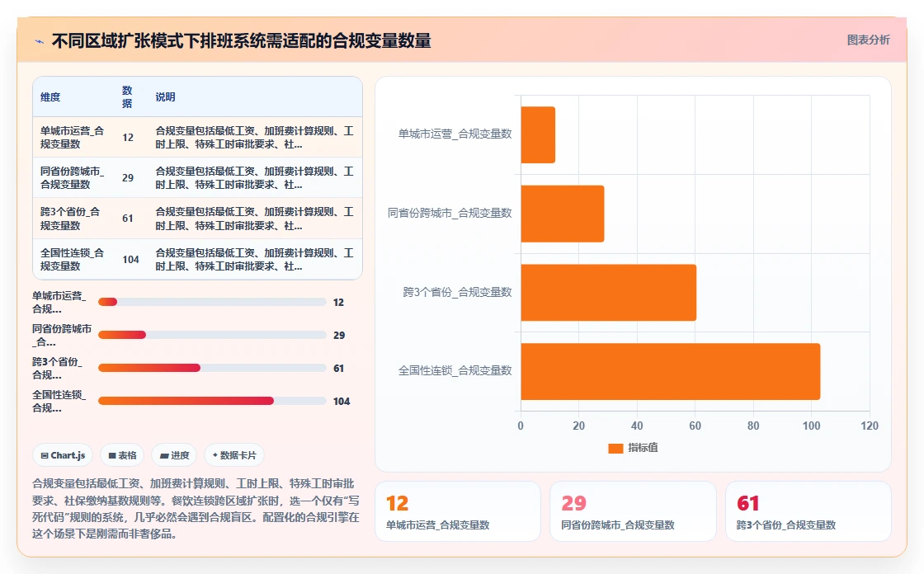Select the 数据卡片 tag chip
Image resolution: width=924 pixels, height=574 pixels.
[x=234, y=455]
